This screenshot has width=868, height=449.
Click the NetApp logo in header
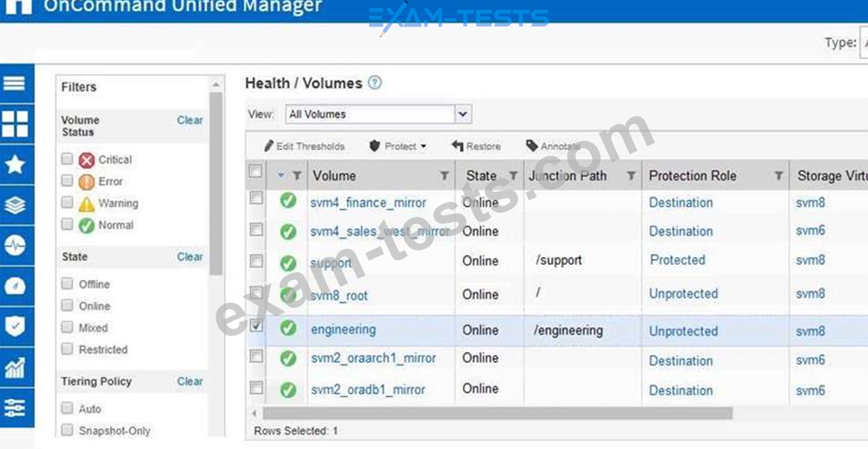point(19,6)
